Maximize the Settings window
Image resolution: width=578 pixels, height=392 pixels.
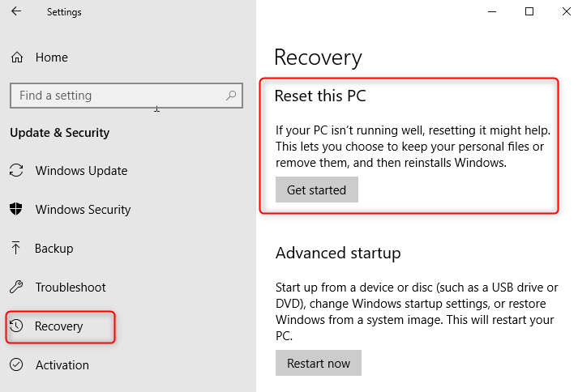pos(529,11)
